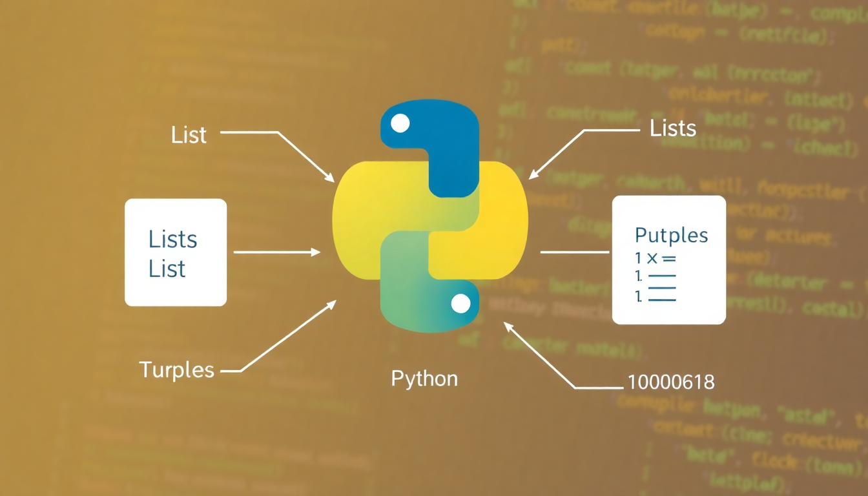This screenshot has width=868, height=496.
Task: Select the bottom list line in Putples card
Action: pyautogui.click(x=656, y=298)
